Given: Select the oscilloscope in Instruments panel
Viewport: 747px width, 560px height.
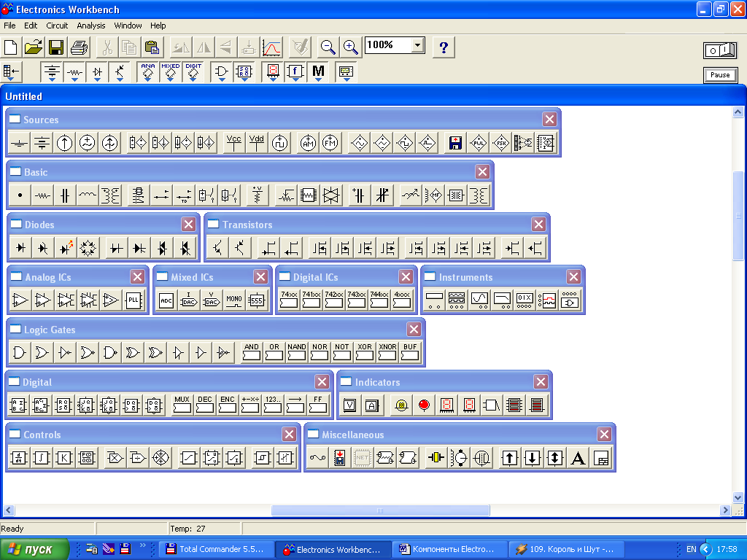Looking at the screenshot, I should (x=479, y=300).
